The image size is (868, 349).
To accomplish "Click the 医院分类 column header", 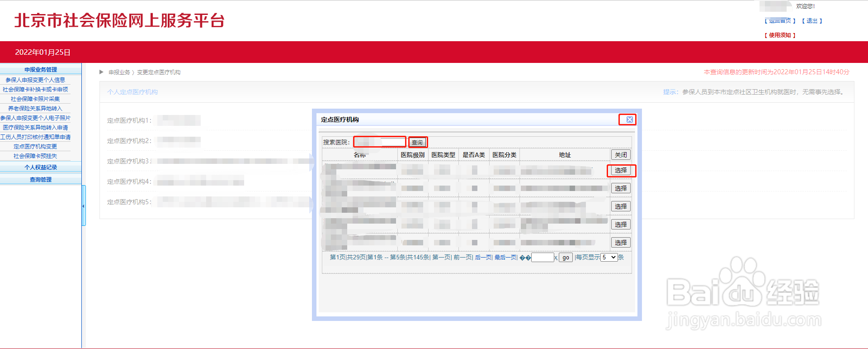I will click(505, 155).
